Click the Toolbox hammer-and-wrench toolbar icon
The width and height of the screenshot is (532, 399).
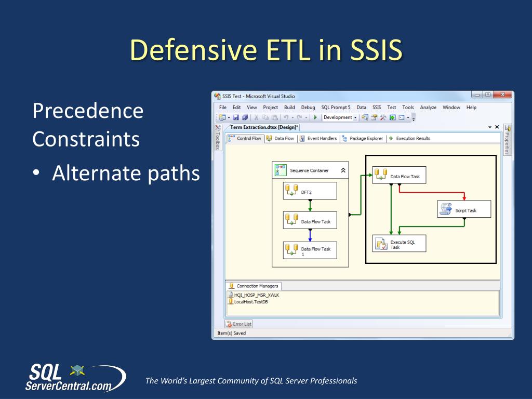click(x=383, y=117)
